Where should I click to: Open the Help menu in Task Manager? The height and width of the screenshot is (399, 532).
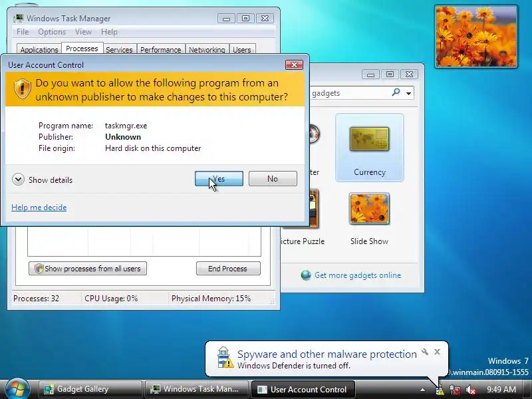(x=109, y=32)
